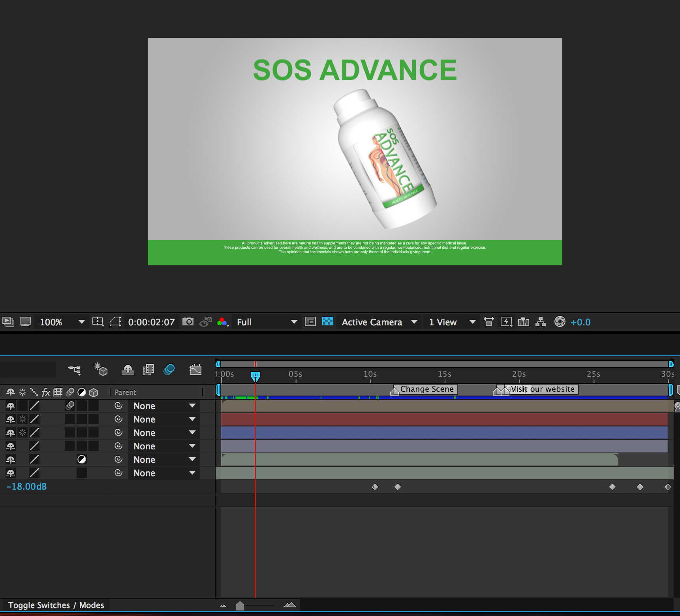Open the Graph Editor in the timeline
Image resolution: width=680 pixels, height=616 pixels.
click(x=195, y=370)
